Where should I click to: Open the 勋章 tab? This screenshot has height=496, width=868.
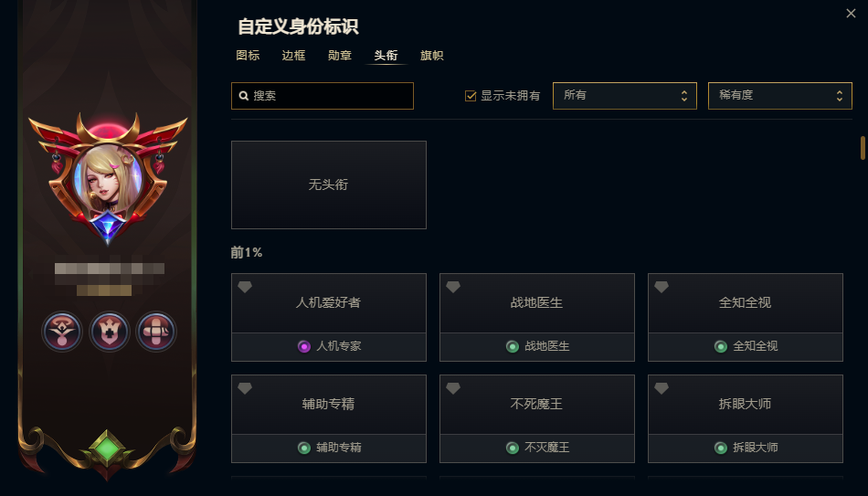339,56
